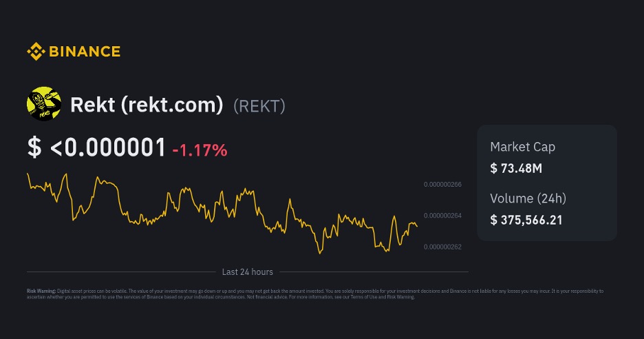Click the right end of the price chart line
Screen dimensions: 644x339
416,226
